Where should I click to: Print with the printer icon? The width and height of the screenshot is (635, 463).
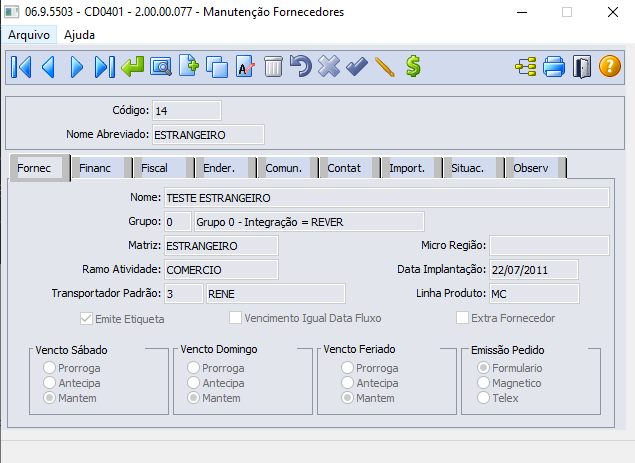pos(554,67)
